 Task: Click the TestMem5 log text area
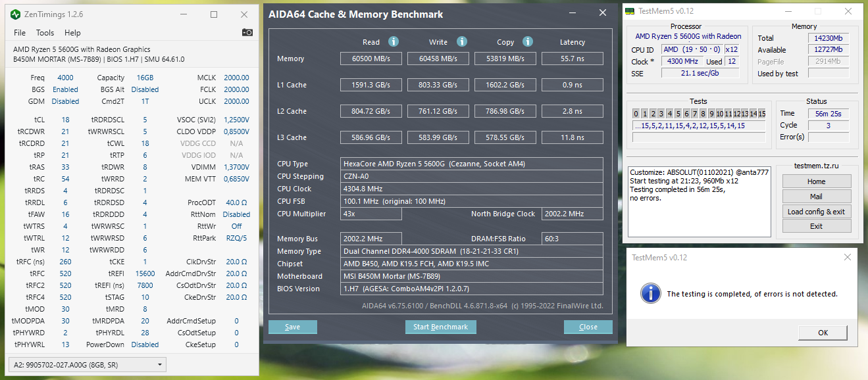tap(699, 201)
